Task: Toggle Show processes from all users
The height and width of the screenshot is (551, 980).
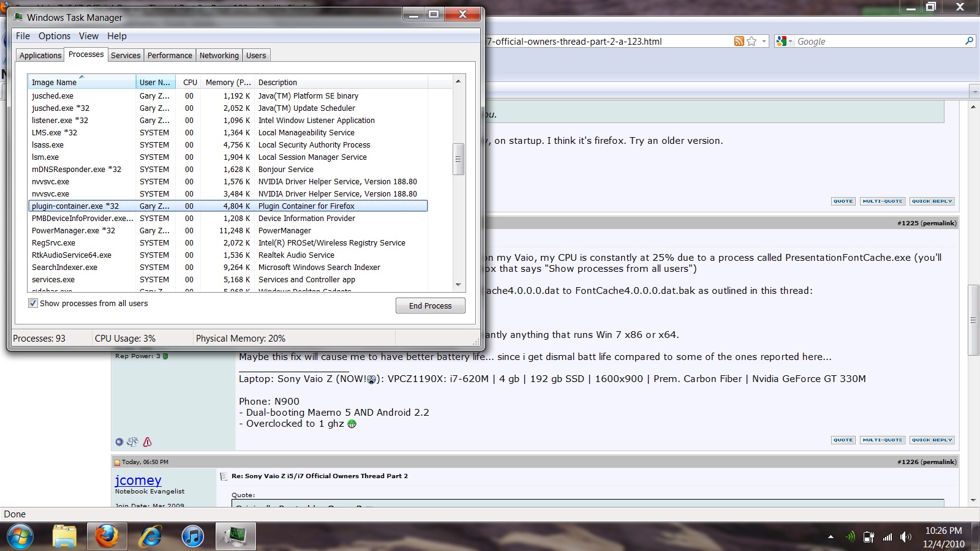Action: point(33,303)
